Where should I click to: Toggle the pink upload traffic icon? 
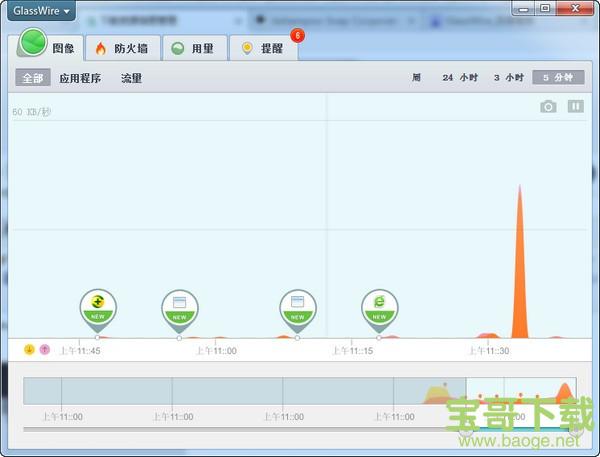[x=45, y=349]
